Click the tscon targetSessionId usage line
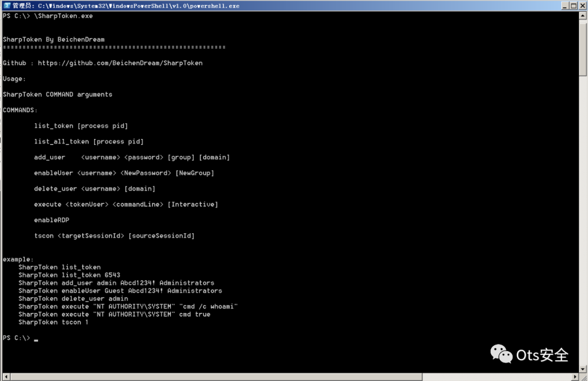This screenshot has width=588, height=381. [114, 236]
